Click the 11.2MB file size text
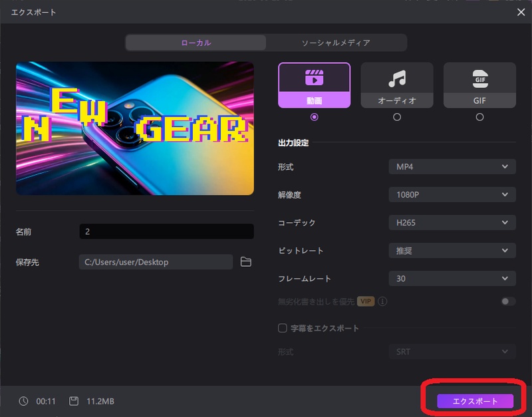The width and height of the screenshot is (532, 417). pos(100,402)
